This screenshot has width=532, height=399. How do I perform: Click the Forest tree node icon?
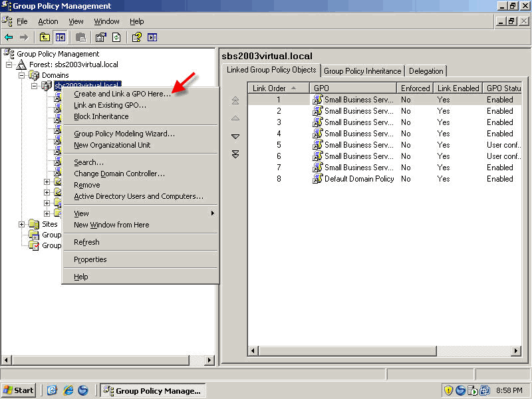(21, 65)
